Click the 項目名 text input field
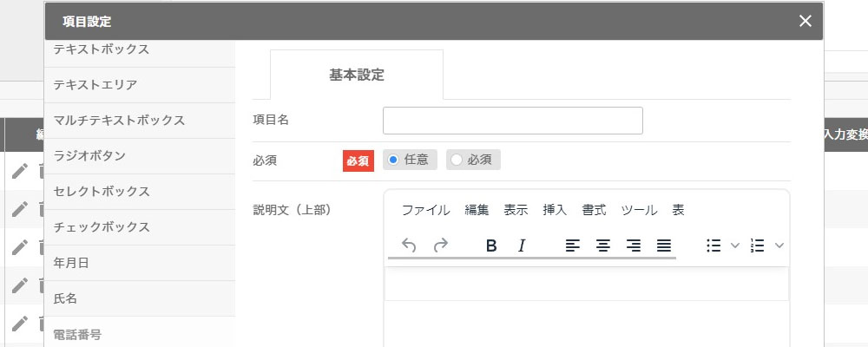 point(512,121)
